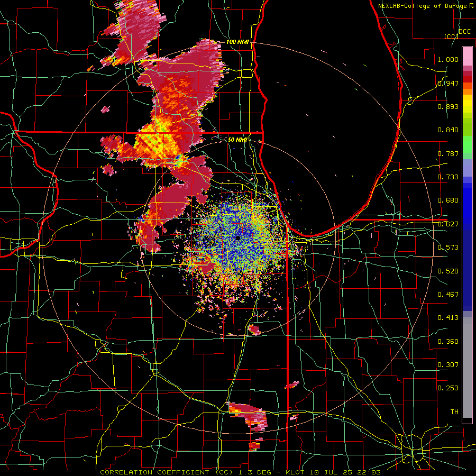Click the 0.787 legend value
Viewport: 476px width, 476px height.
(x=448, y=153)
